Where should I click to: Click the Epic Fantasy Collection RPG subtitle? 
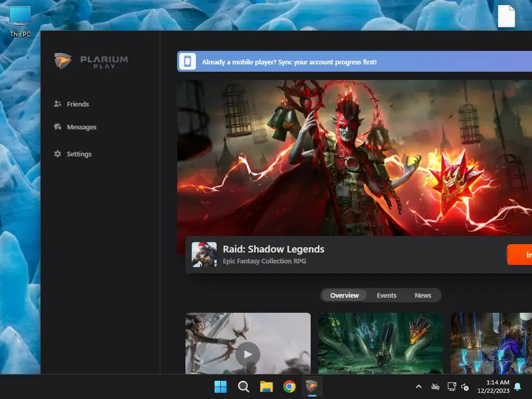tap(264, 261)
